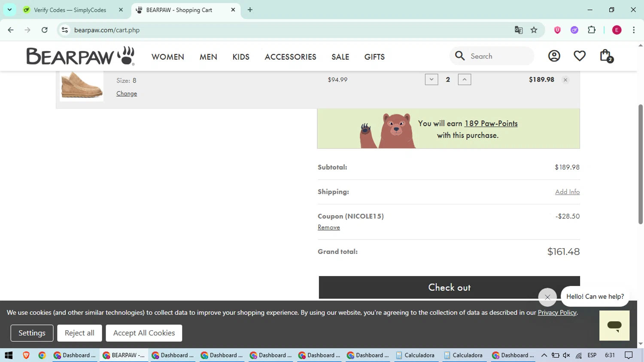Open the Privacy Policy link
Image resolution: width=644 pixels, height=362 pixels.
coord(557,313)
